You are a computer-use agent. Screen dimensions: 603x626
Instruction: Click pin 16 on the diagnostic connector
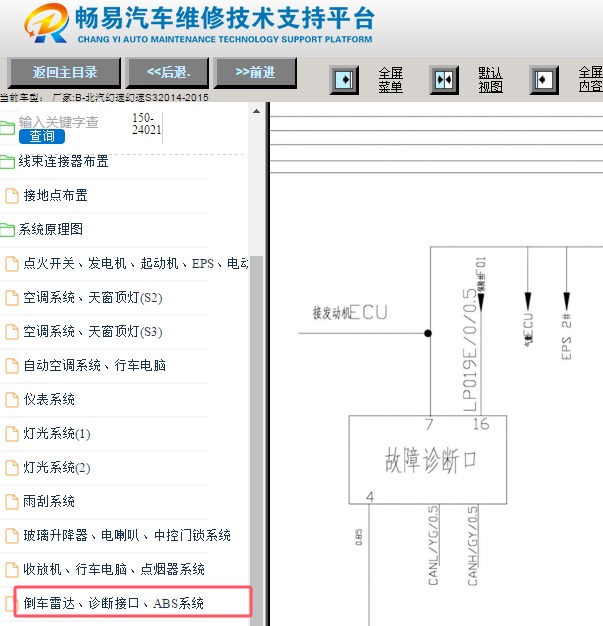(481, 424)
